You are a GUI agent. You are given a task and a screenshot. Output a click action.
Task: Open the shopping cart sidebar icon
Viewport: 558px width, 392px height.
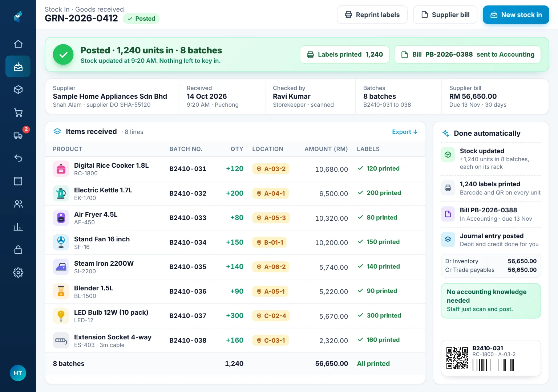click(18, 113)
